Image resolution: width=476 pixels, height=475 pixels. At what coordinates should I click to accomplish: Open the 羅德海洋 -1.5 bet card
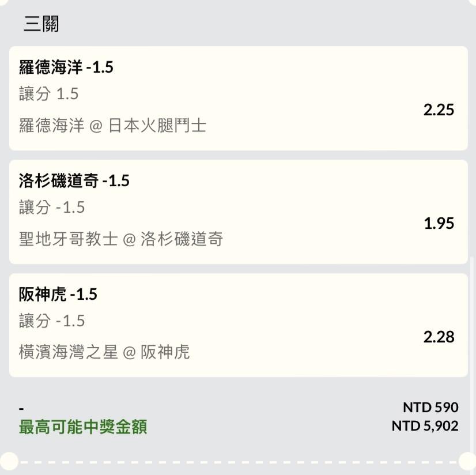click(x=239, y=98)
